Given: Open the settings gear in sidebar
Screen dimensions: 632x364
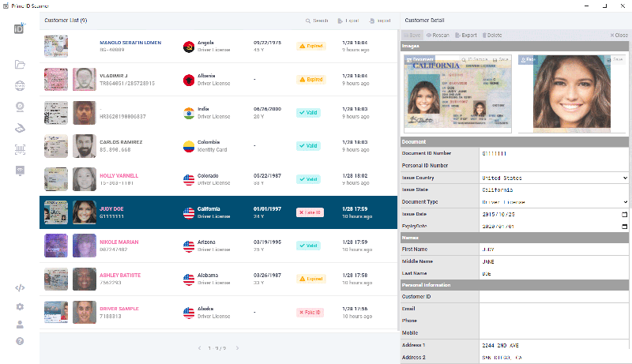Looking at the screenshot, I should click(x=20, y=306).
